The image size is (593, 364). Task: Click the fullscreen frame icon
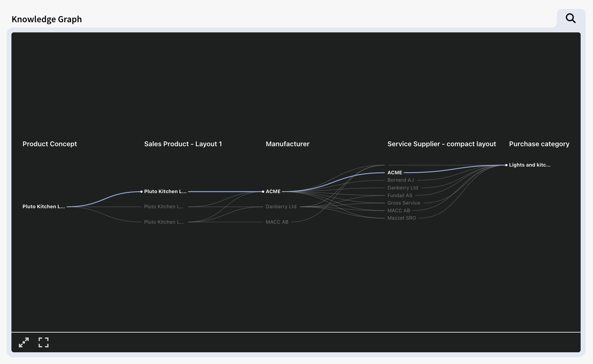coord(44,342)
